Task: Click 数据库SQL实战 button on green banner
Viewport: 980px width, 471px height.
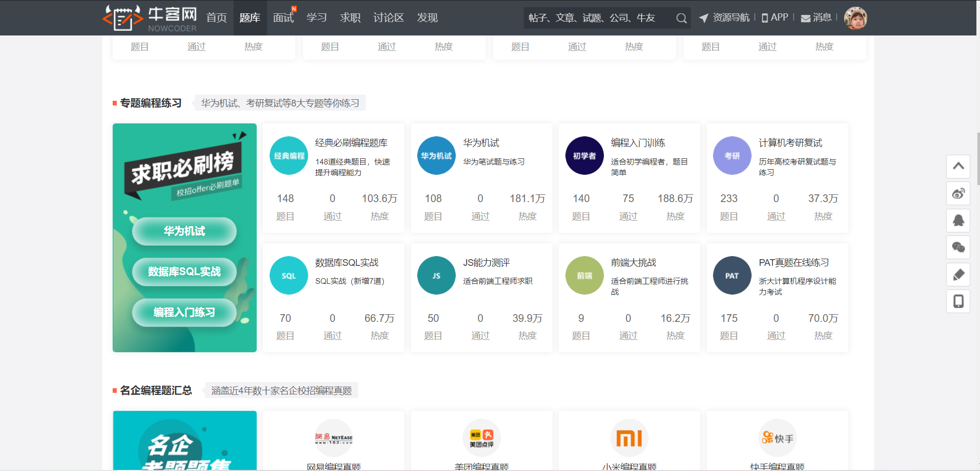Action: click(x=184, y=271)
